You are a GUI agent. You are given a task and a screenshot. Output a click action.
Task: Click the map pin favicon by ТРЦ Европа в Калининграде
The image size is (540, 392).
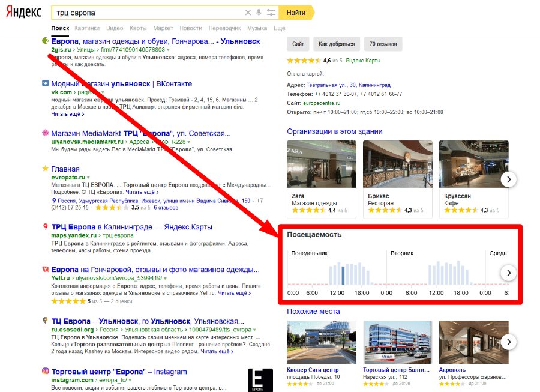[45, 227]
